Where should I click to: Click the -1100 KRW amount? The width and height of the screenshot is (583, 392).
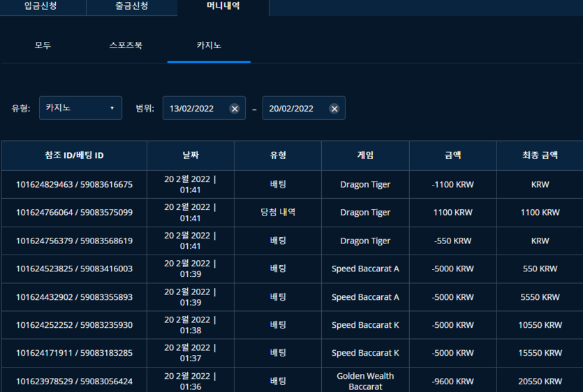pos(453,185)
